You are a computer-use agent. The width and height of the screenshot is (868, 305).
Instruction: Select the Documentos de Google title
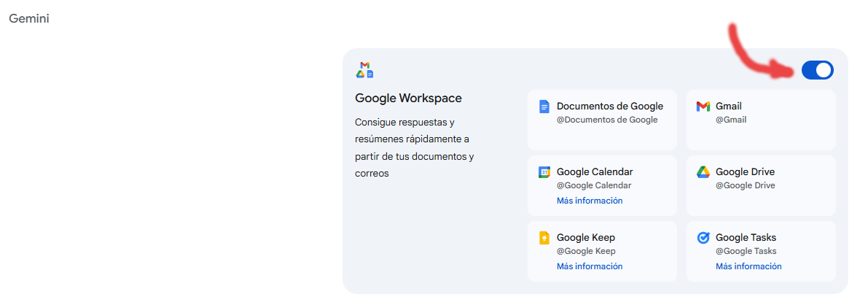point(610,106)
